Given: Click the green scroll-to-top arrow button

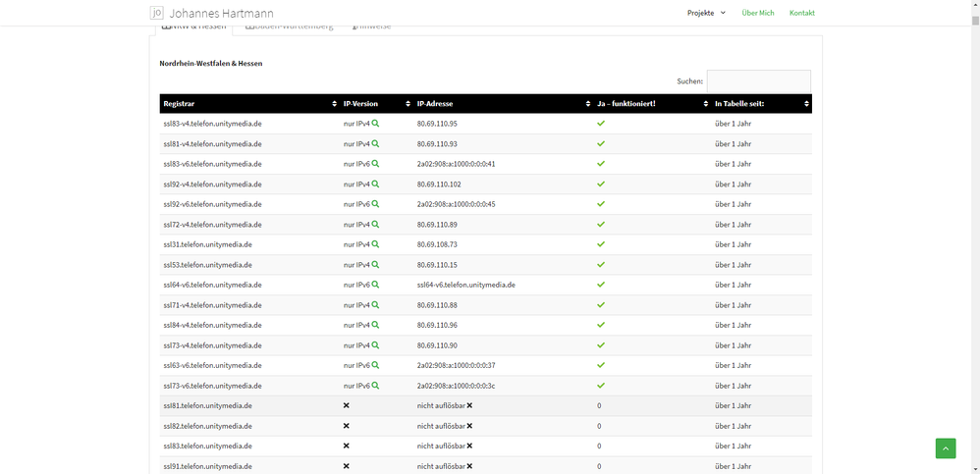Looking at the screenshot, I should tap(945, 448).
